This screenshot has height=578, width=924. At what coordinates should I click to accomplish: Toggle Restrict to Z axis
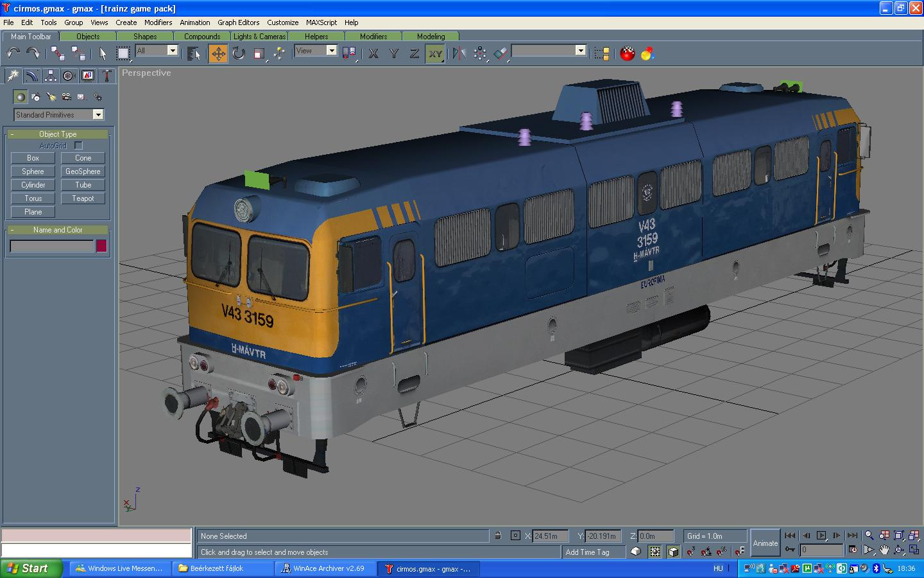click(x=415, y=54)
